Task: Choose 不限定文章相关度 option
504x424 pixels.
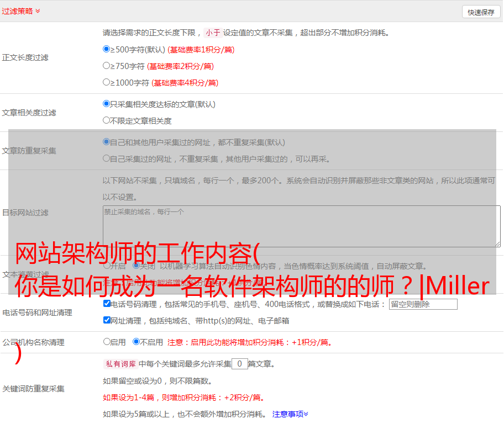Action: pyautogui.click(x=107, y=120)
